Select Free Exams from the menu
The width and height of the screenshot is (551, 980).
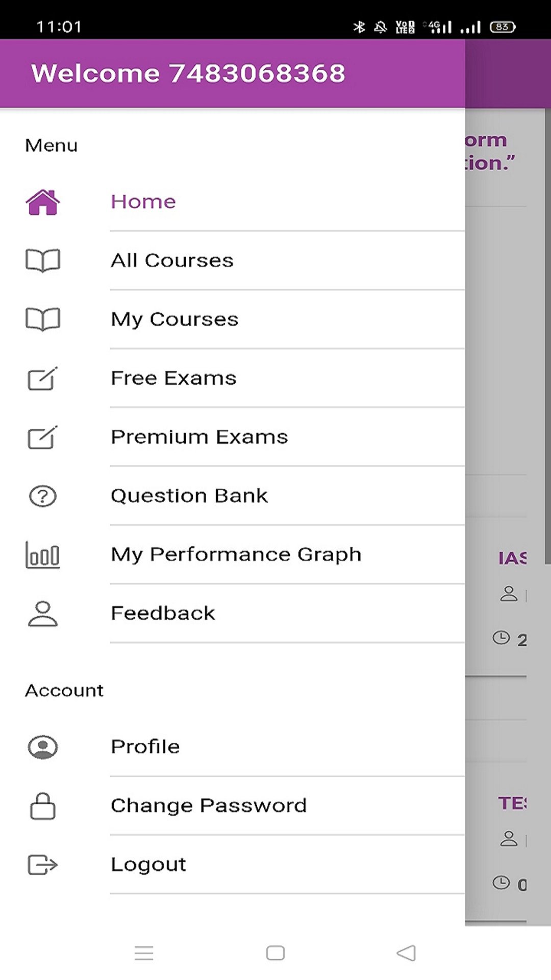point(174,378)
